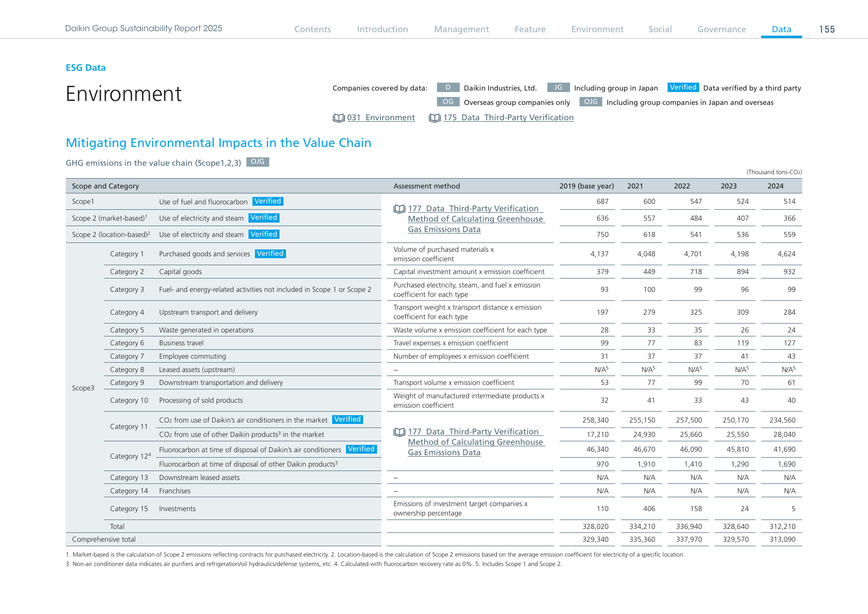Click the Verified badge on Category 12 fluorocarbon disposal row
The image size is (868, 614).
pyautogui.click(x=361, y=449)
